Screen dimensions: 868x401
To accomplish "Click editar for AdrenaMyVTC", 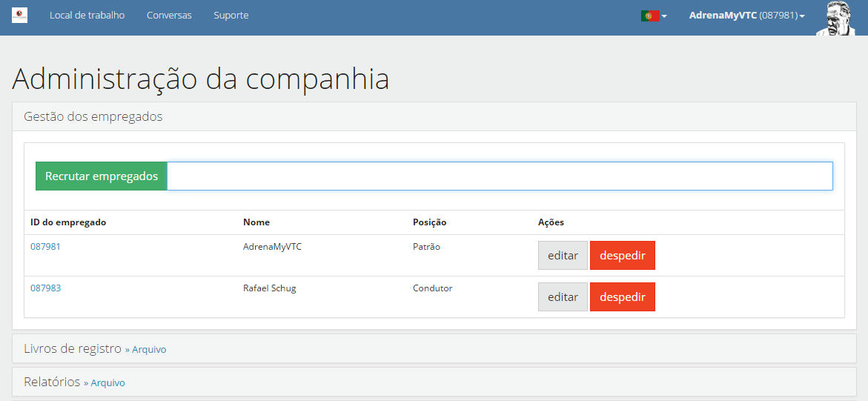I will [563, 256].
